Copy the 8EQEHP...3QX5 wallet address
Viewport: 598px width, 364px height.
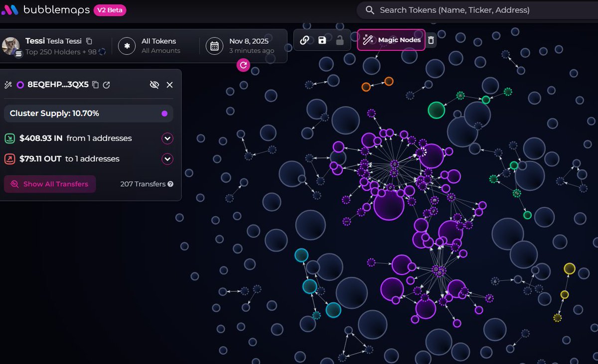coord(96,85)
